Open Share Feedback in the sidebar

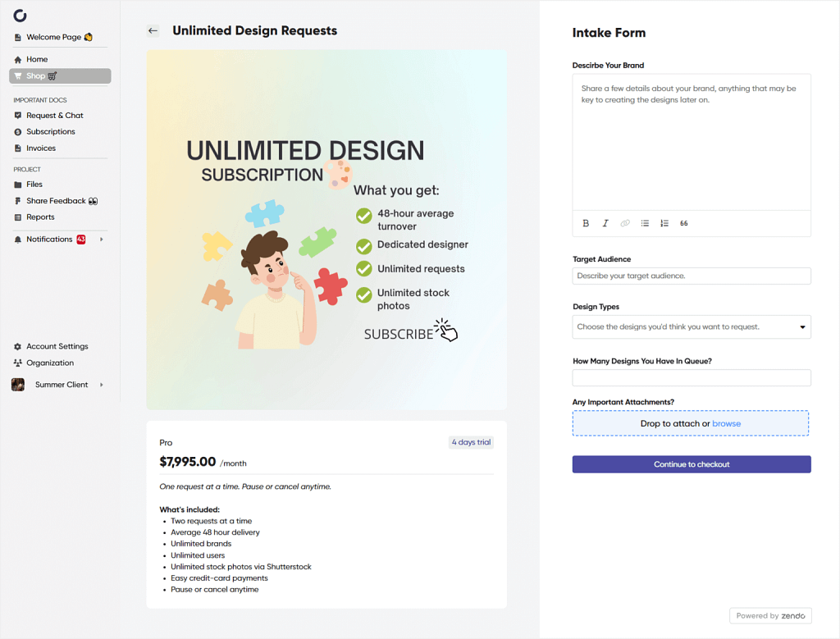(x=59, y=201)
